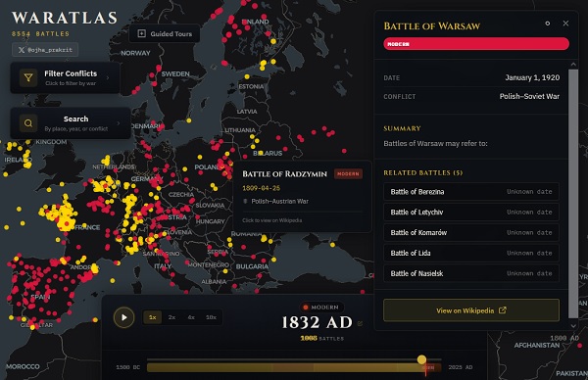The image size is (588, 380).
Task: Click the WARATLAS logo title
Action: 65,18
